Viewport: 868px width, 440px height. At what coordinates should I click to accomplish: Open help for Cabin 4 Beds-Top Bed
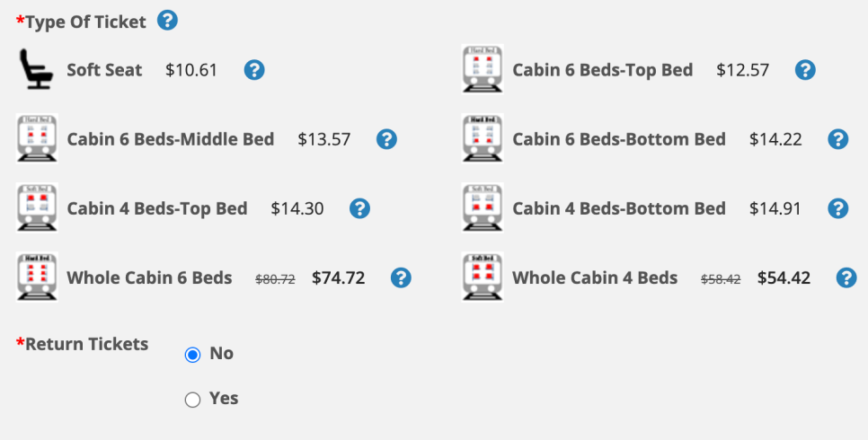click(x=359, y=208)
